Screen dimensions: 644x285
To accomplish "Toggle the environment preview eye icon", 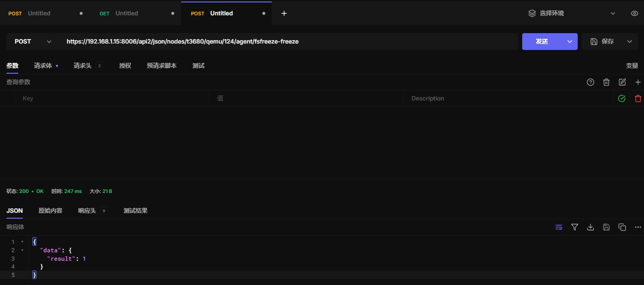I will tap(634, 13).
